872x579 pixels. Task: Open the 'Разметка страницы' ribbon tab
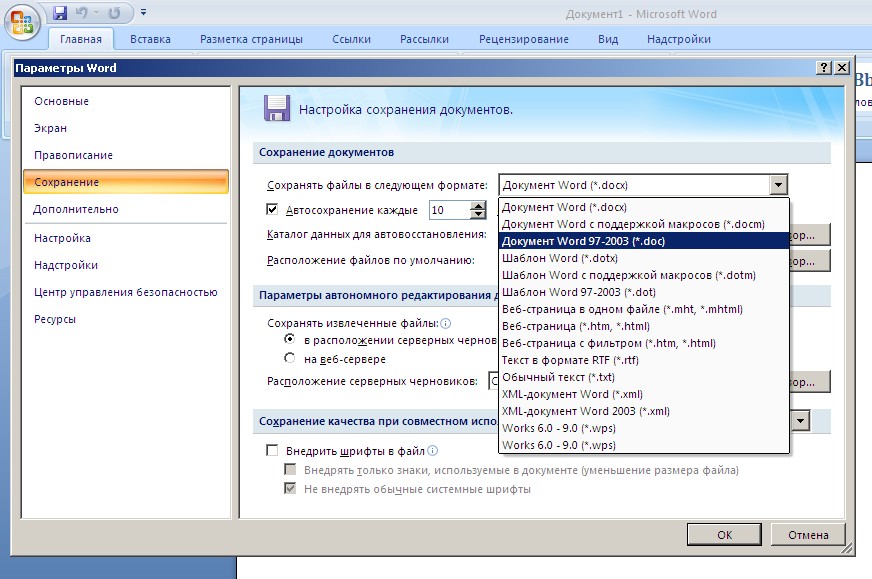pyautogui.click(x=251, y=39)
